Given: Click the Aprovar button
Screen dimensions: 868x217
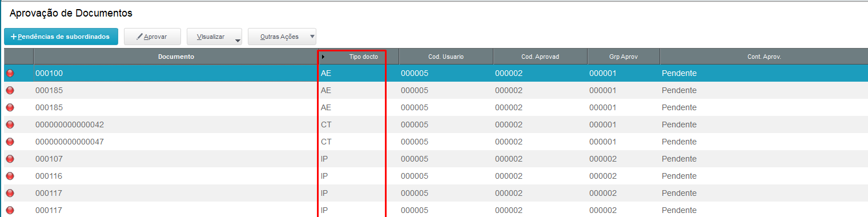Looking at the screenshot, I should 152,37.
